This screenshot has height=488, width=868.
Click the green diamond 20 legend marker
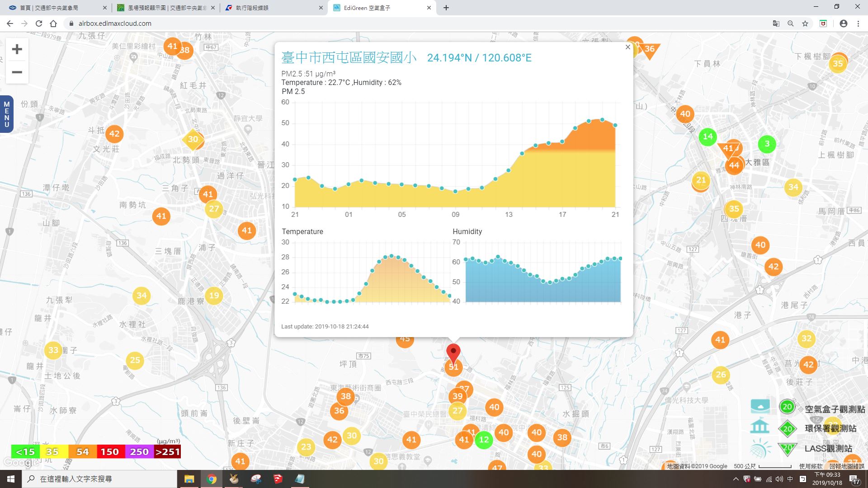point(787,429)
